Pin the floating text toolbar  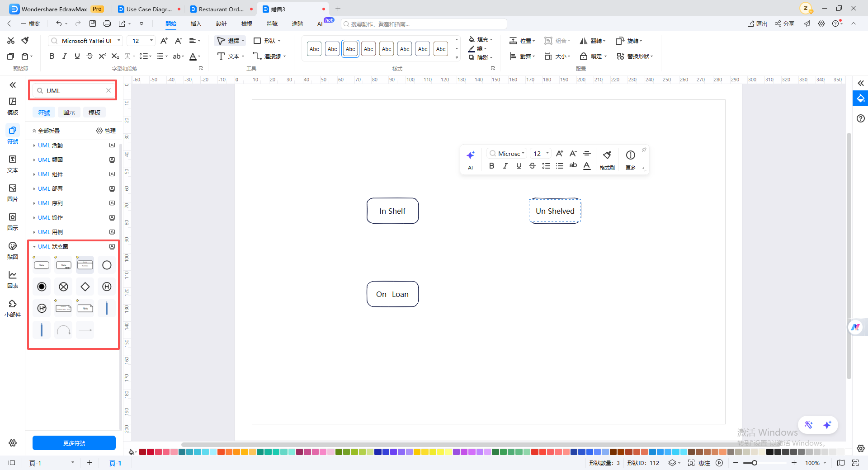[644, 150]
